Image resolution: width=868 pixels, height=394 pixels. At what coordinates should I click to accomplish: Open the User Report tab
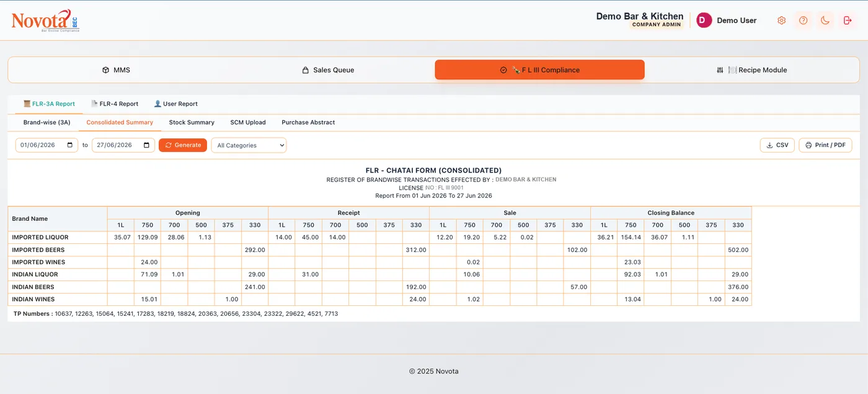point(175,104)
